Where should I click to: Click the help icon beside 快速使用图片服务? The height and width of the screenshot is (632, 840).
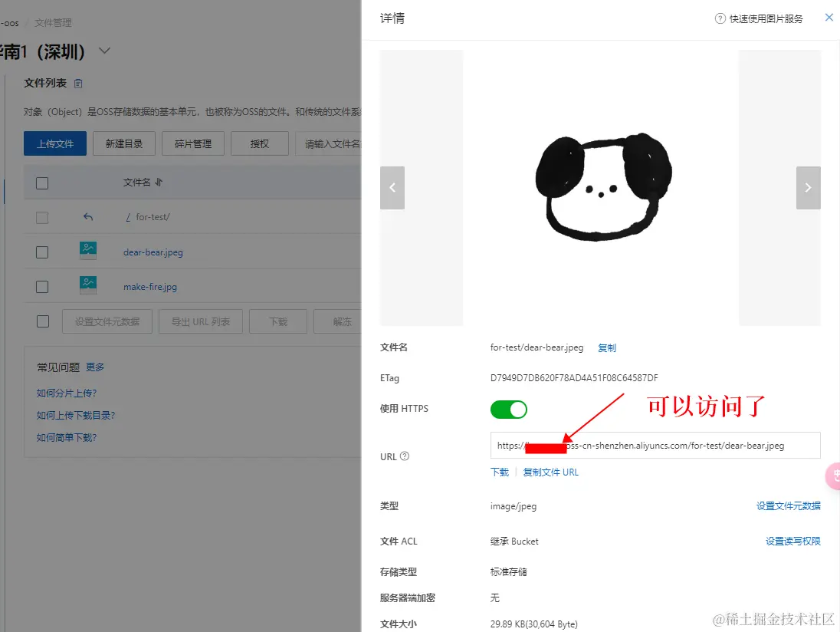720,18
